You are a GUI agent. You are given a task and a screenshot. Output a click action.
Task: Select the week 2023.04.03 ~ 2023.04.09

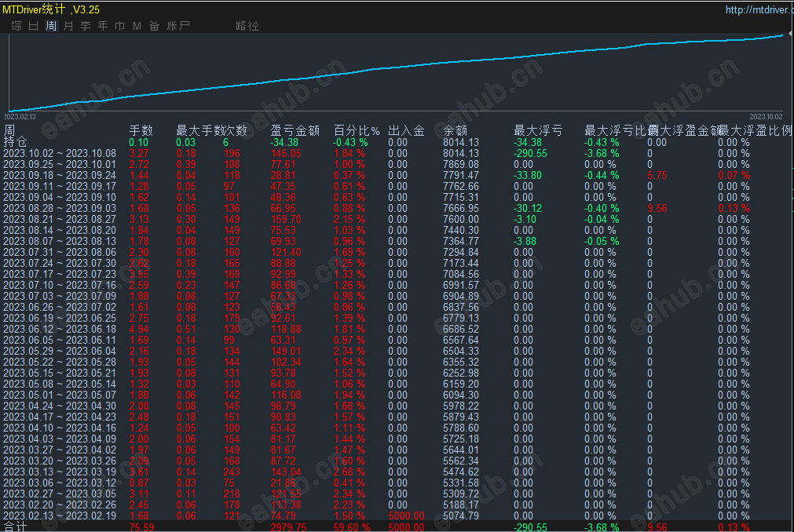click(x=60, y=439)
